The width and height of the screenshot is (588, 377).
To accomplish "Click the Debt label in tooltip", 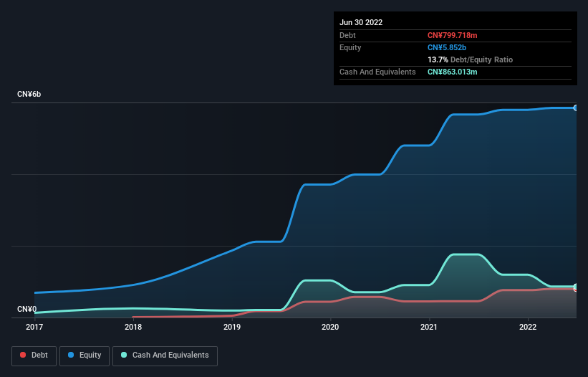I will point(347,35).
